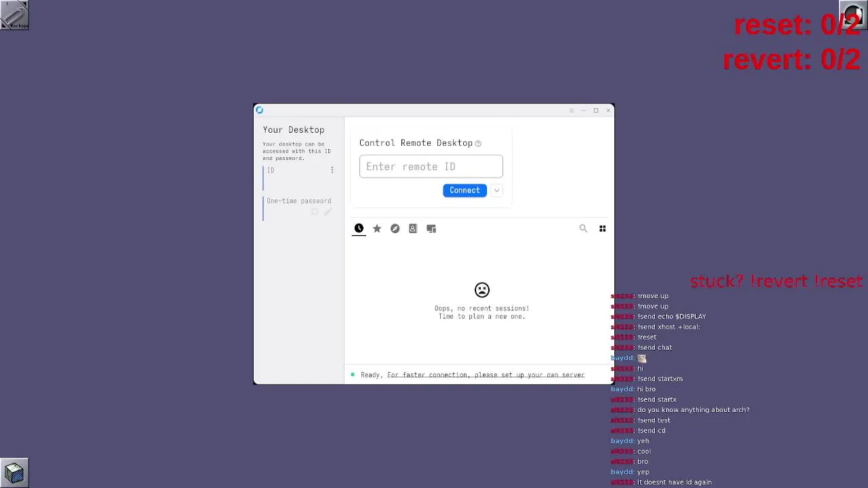The width and height of the screenshot is (868, 488).
Task: Edit the one-time password with pencil icon
Action: 328,212
